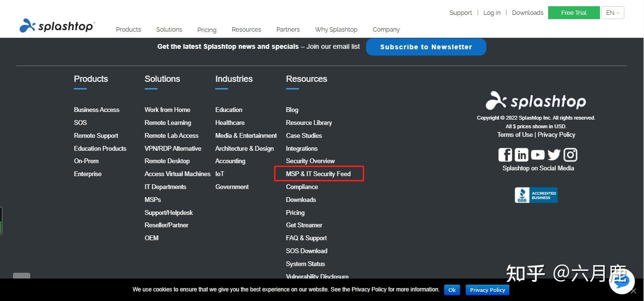Open Integrations link
The width and height of the screenshot is (644, 301).
(x=301, y=148)
